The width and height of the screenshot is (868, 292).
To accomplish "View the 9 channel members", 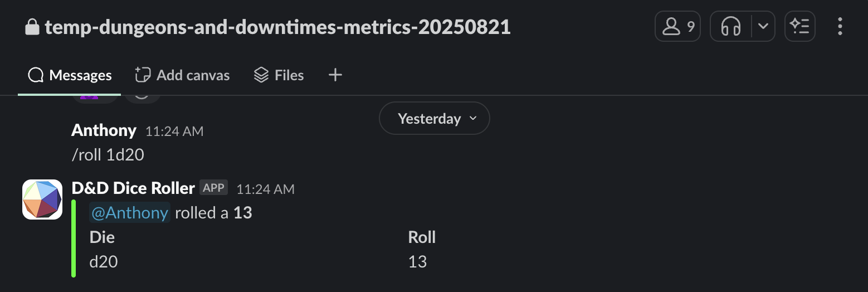I will (x=677, y=26).
